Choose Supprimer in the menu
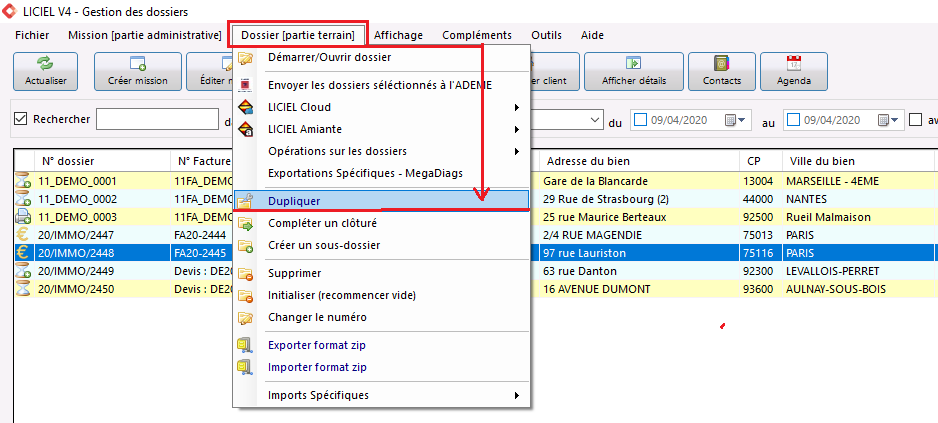Image resolution: width=938 pixels, height=423 pixels. coord(381,273)
